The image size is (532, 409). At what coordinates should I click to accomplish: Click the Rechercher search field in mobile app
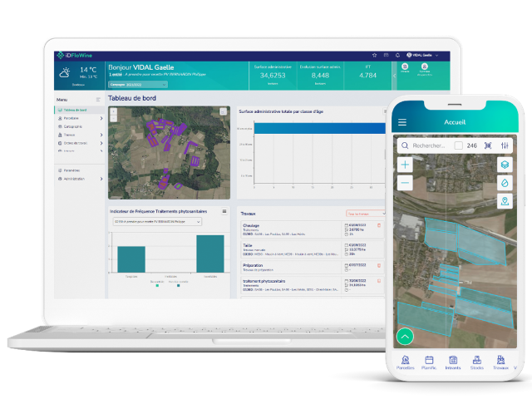(x=429, y=145)
